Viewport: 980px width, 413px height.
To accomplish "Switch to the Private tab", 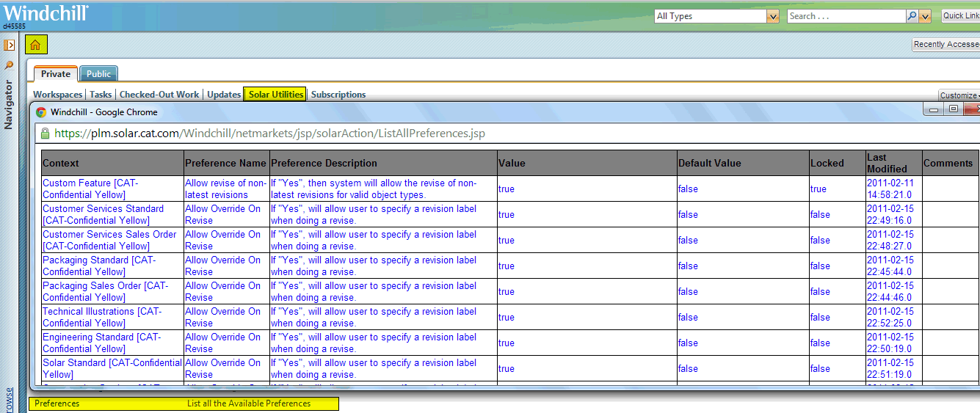I will pyautogui.click(x=56, y=74).
